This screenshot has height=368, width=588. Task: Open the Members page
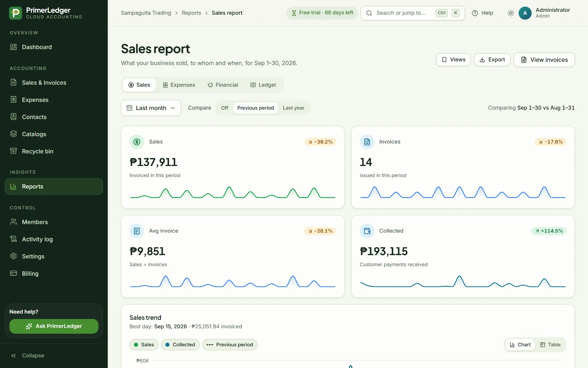54,222
